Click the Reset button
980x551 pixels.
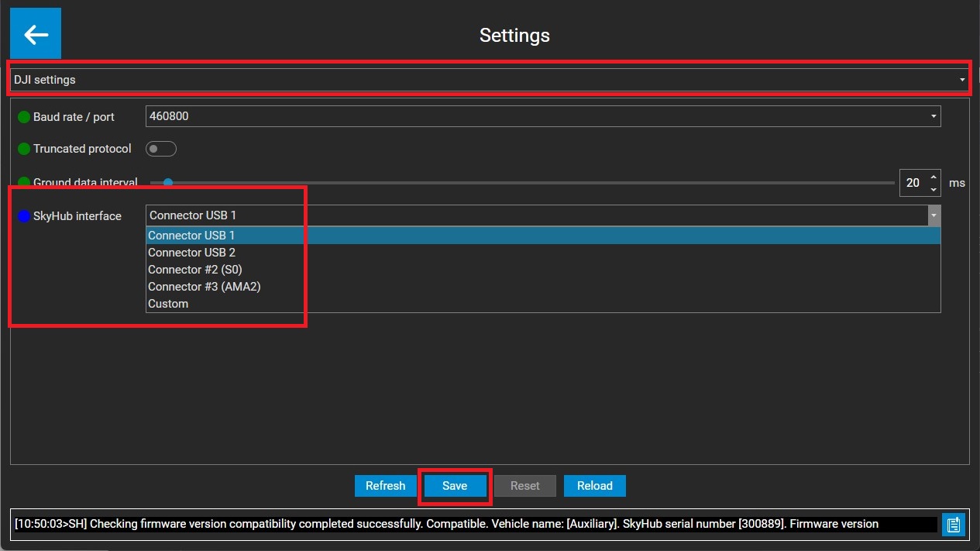pos(524,486)
